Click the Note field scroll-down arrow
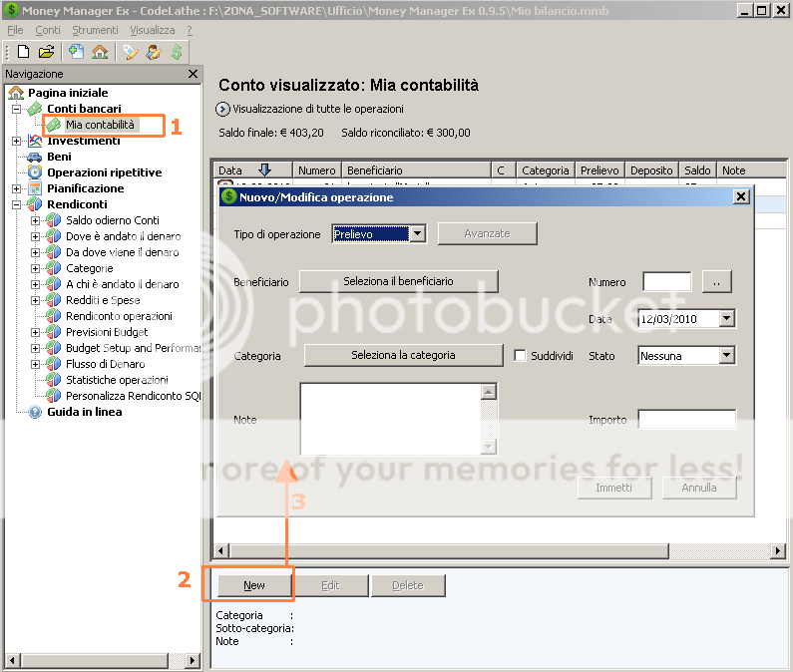This screenshot has height=672, width=793. pos(488,446)
